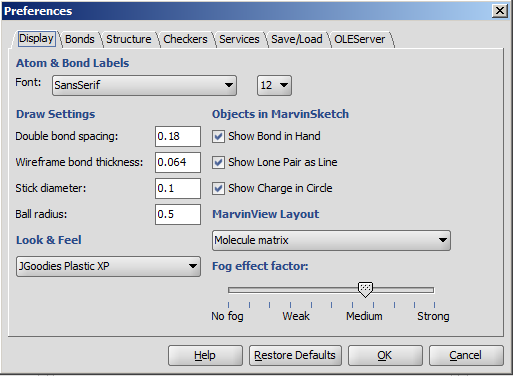Click Restore Defaults button
This screenshot has width=513, height=376.
click(295, 355)
